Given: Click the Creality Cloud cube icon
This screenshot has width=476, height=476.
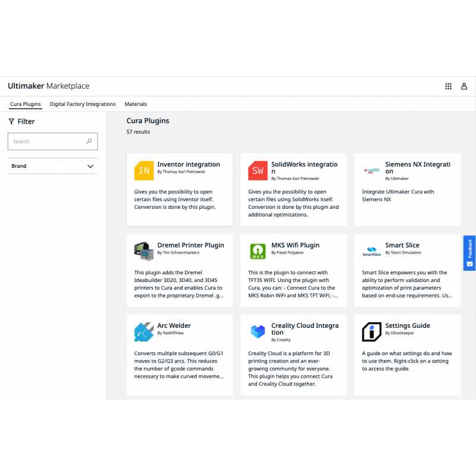Looking at the screenshot, I should tap(258, 331).
